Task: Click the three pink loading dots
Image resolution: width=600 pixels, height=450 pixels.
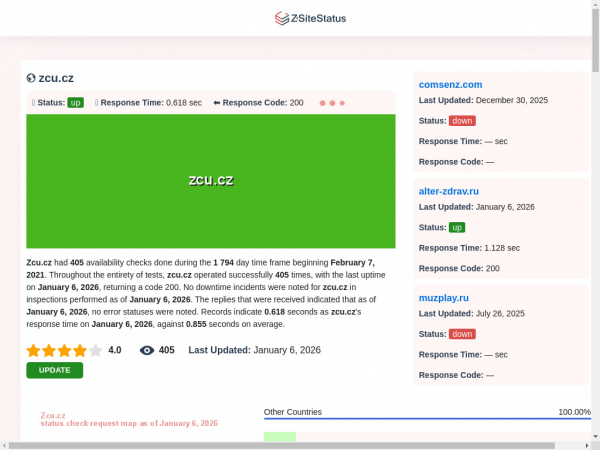Action: (332, 103)
